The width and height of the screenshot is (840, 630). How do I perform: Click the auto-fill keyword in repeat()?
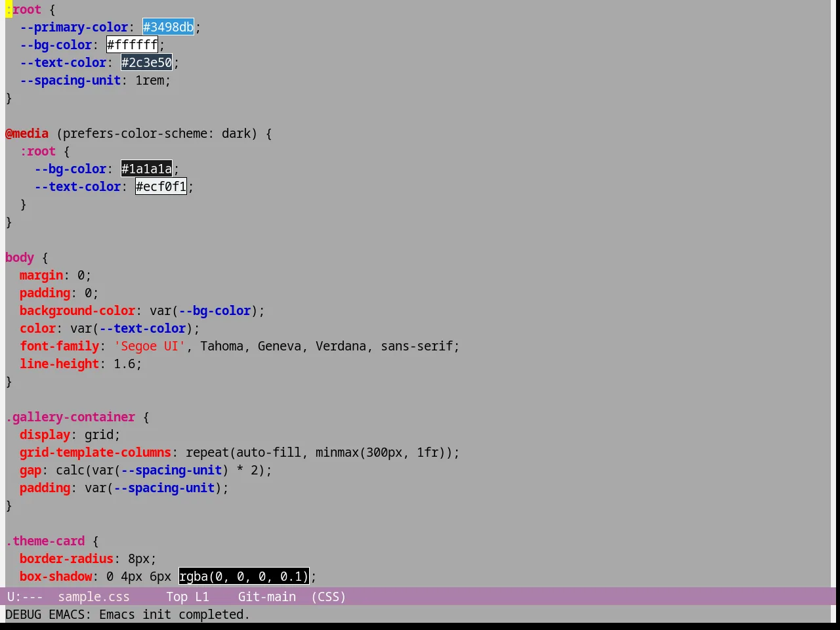coord(268,452)
